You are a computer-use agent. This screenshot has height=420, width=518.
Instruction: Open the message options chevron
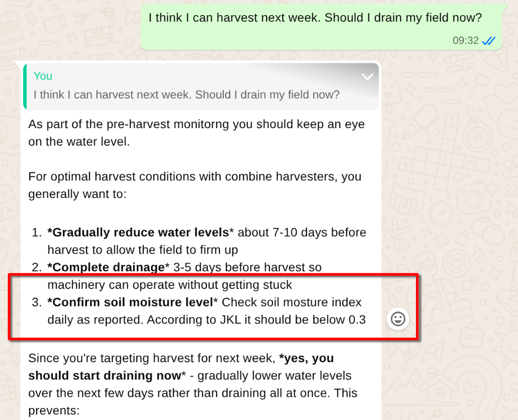point(367,76)
